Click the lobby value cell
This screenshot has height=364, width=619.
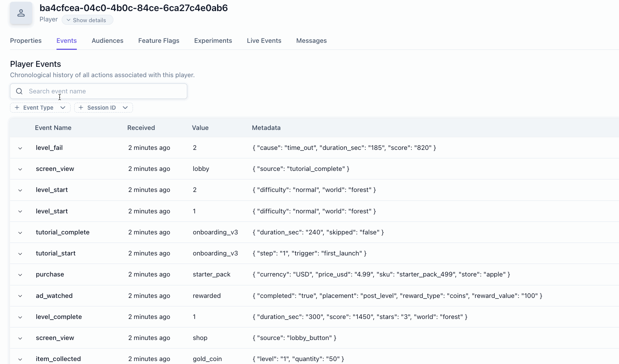pyautogui.click(x=201, y=169)
